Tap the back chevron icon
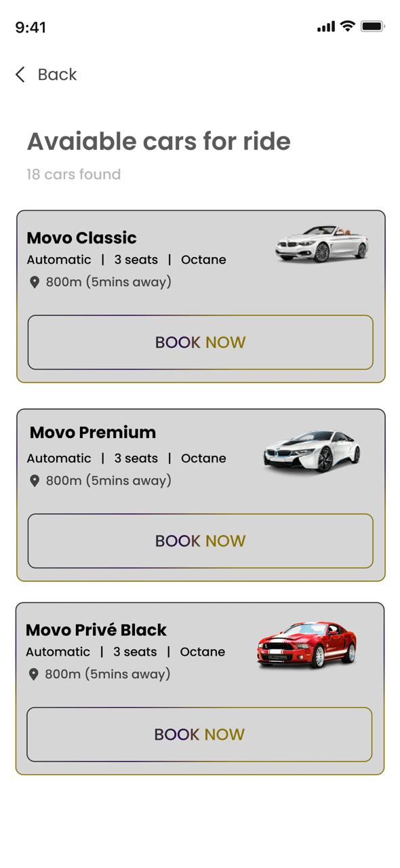400x868 pixels. 18,75
